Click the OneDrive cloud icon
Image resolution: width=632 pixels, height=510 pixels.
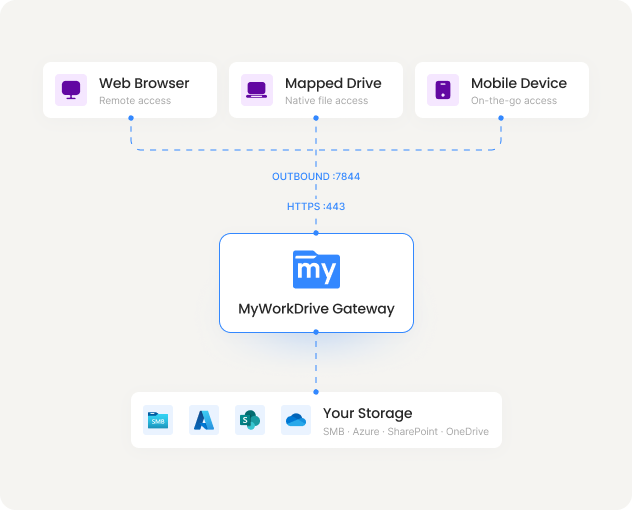(296, 420)
